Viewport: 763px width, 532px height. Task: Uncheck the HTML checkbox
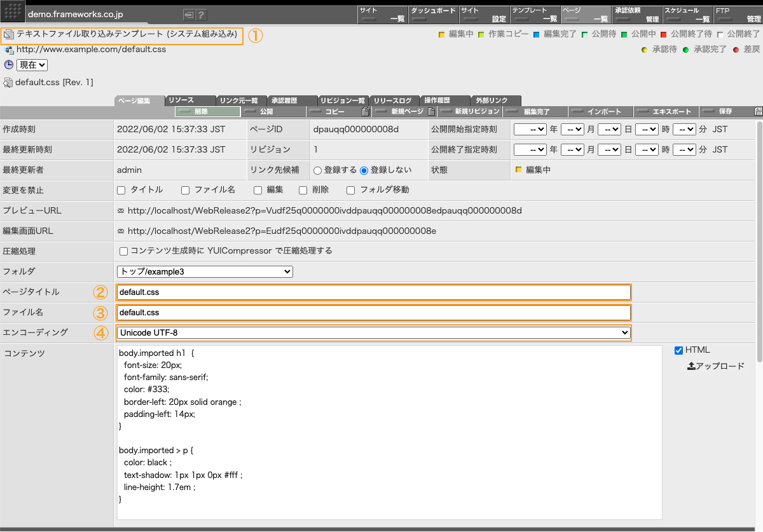coord(678,350)
